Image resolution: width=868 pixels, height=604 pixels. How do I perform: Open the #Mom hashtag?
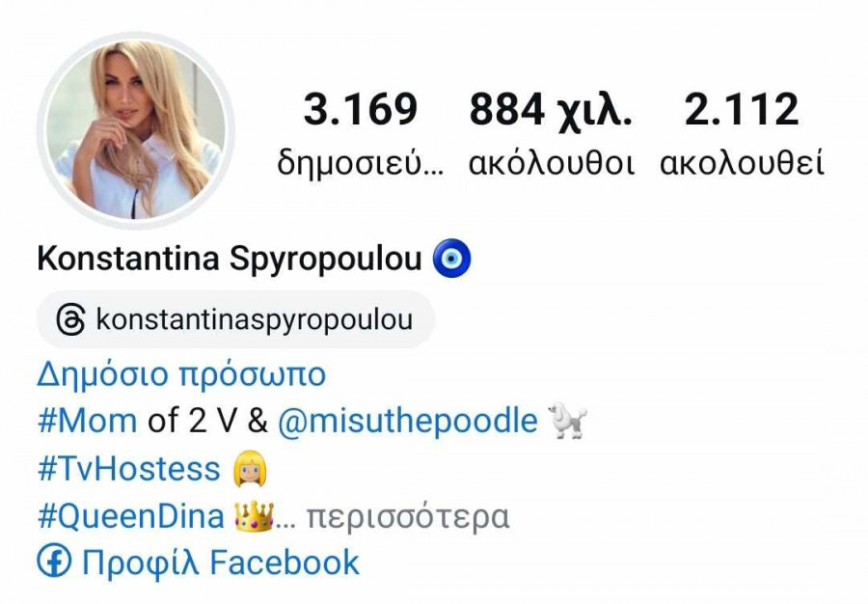88,421
